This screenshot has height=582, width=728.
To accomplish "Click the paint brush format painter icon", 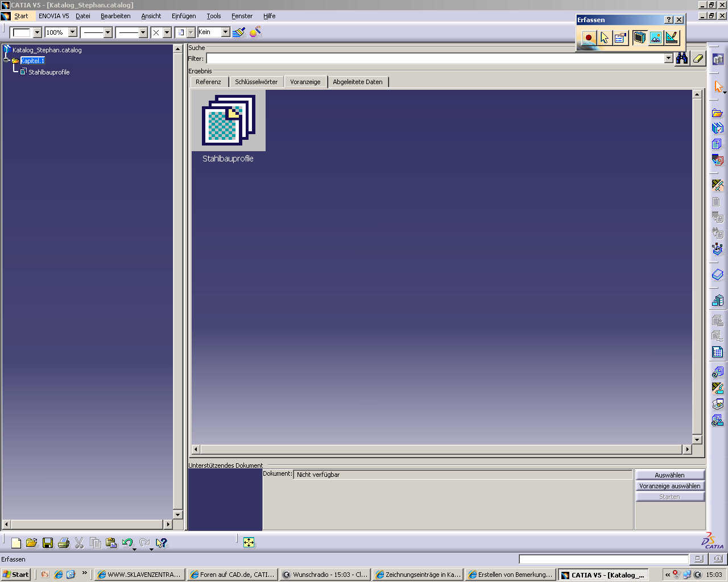I will [239, 32].
